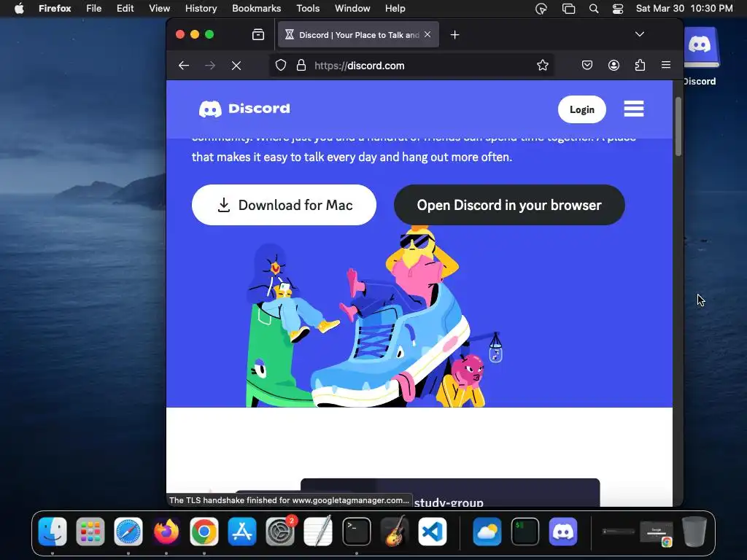The width and height of the screenshot is (747, 560).
Task: Bookmark this page with star icon
Action: (543, 65)
